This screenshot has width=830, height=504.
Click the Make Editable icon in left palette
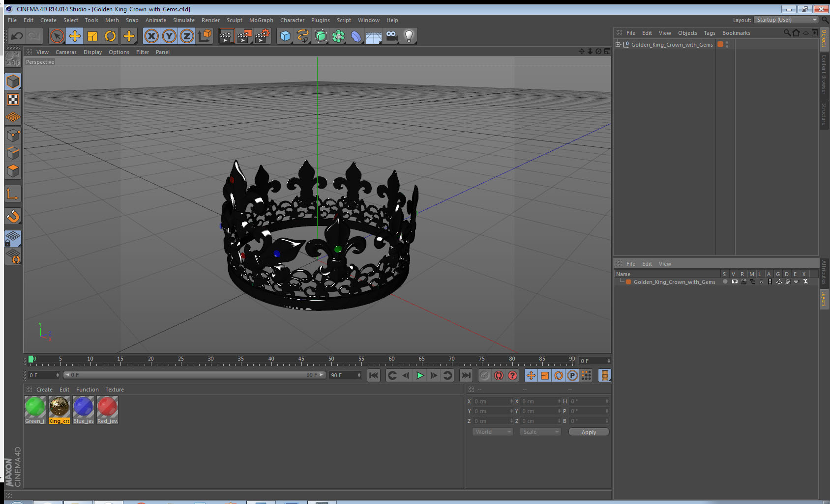(x=13, y=59)
